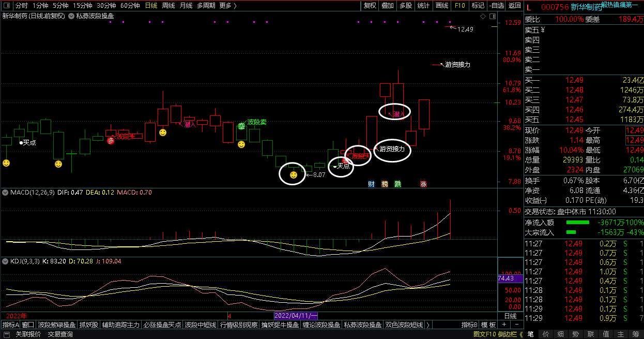Click the top-left chart layout icon
The width and height of the screenshot is (644, 339).
[x=6, y=6]
